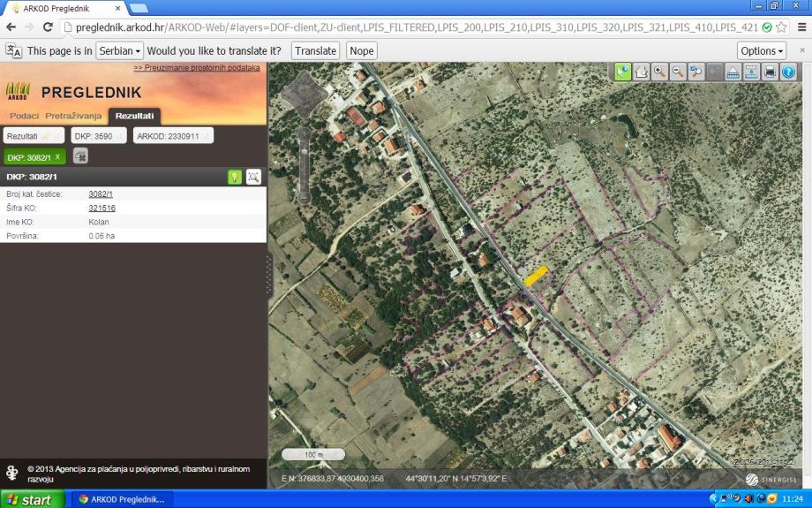Screen dimensions: 812x508
Task: Expand the translate bar Options dropdown
Action: [x=761, y=50]
